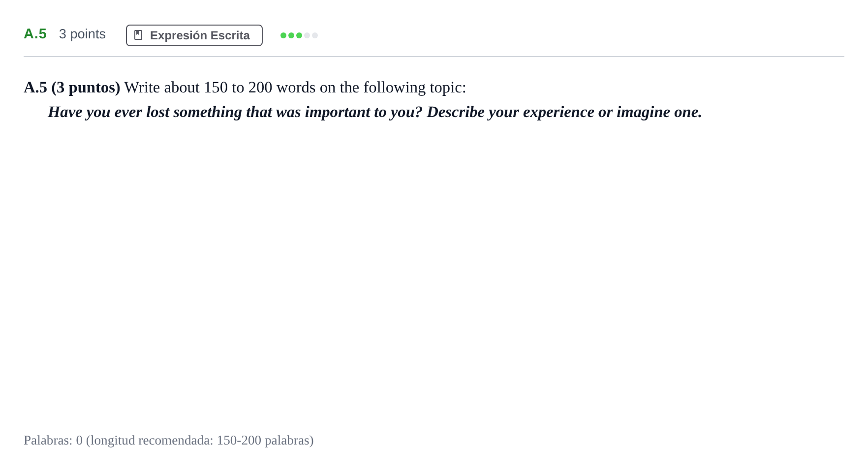This screenshot has height=475, width=868.
Task: Open the Expresión Escrita category badge
Action: pyautogui.click(x=194, y=35)
